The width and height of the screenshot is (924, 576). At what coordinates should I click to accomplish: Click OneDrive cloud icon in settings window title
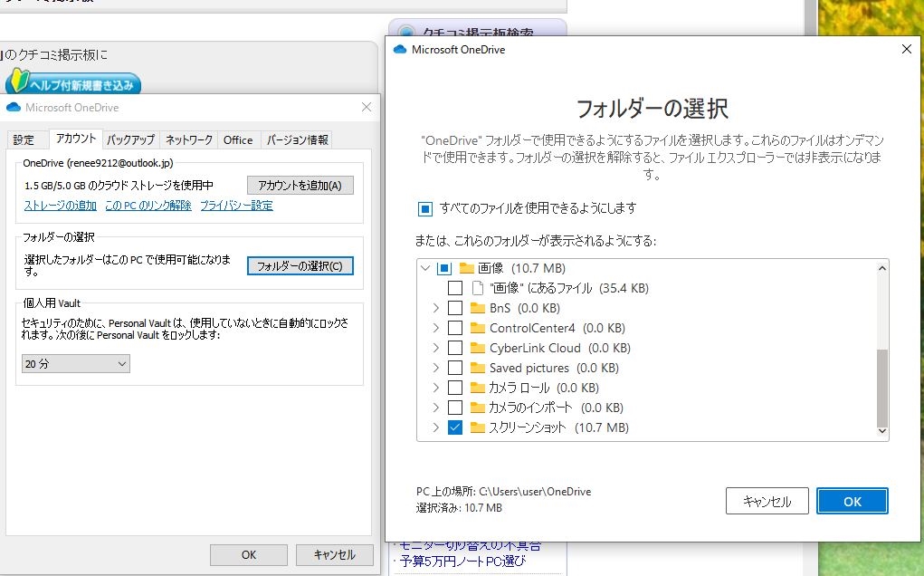click(x=14, y=107)
